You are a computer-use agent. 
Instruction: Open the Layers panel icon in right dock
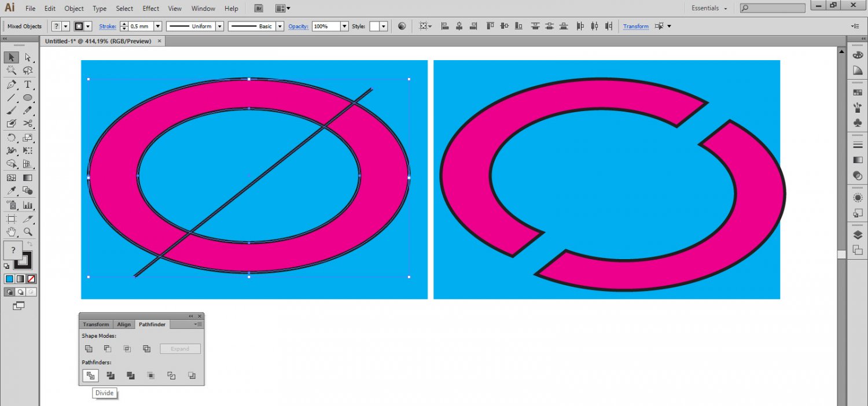(857, 235)
